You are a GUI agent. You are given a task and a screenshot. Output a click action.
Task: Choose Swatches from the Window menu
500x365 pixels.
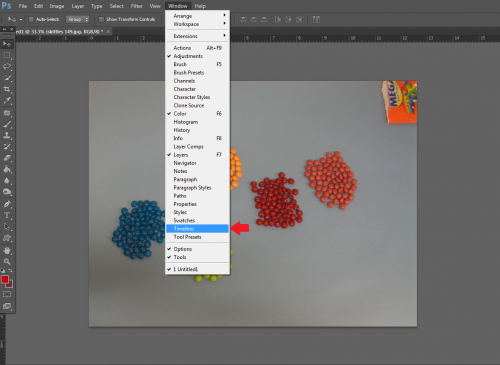click(197, 220)
